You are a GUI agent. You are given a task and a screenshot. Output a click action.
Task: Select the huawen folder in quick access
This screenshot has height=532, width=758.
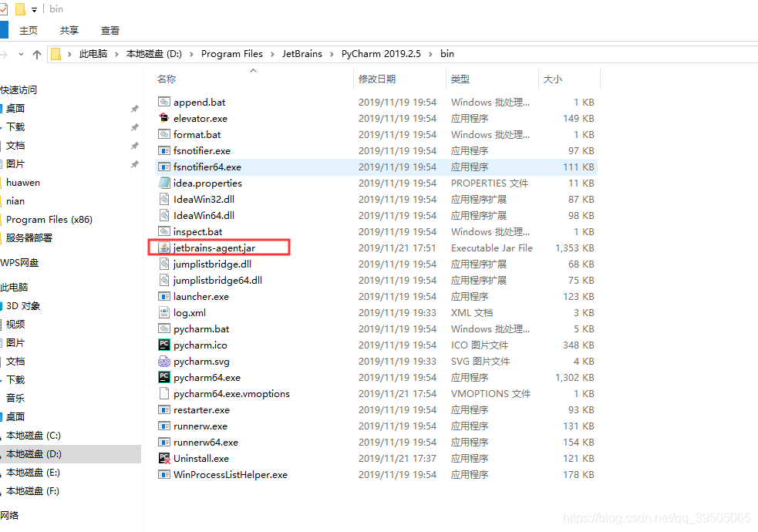point(23,183)
